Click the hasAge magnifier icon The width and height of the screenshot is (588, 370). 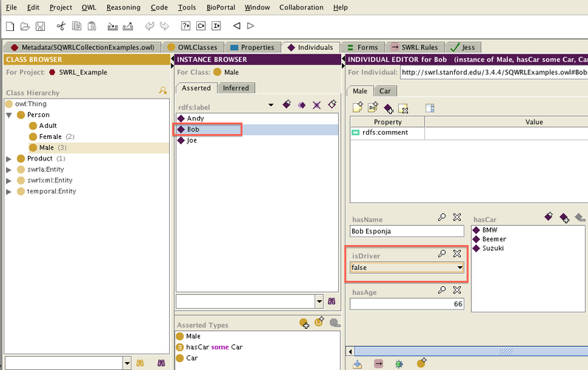(442, 290)
